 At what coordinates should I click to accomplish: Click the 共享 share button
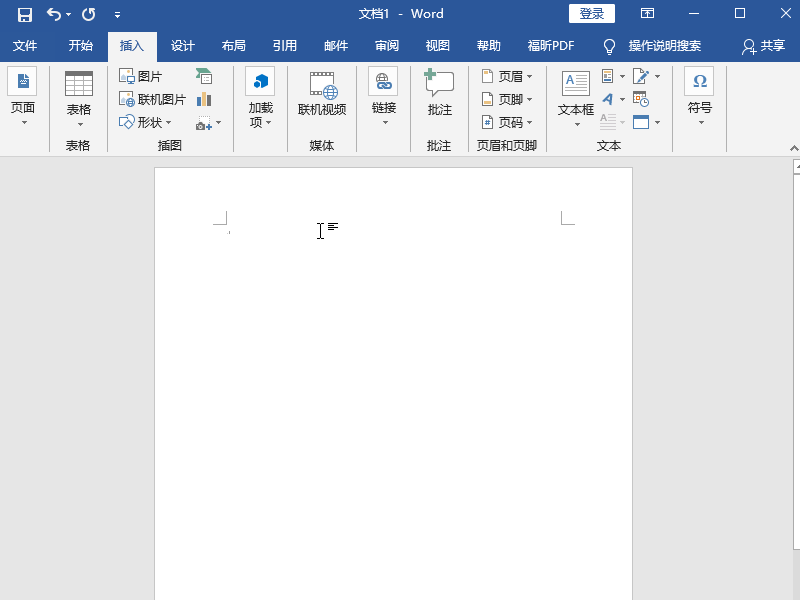point(764,46)
